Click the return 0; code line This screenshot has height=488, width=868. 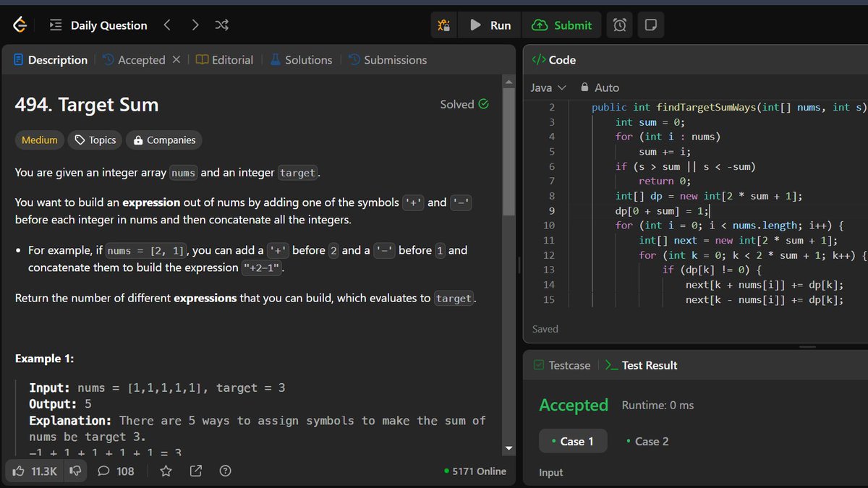pyautogui.click(x=665, y=181)
